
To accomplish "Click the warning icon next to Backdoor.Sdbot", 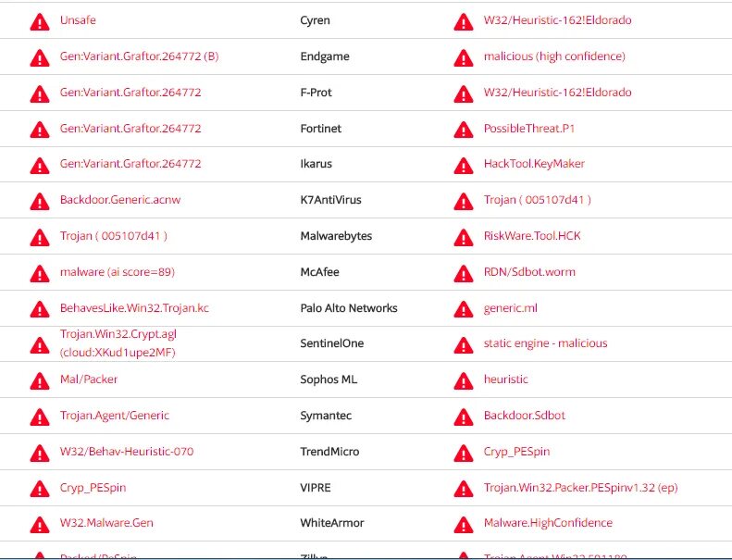I will coord(464,417).
